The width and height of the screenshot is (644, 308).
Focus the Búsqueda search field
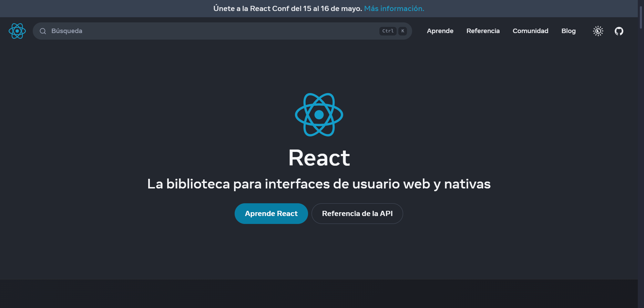(207, 31)
